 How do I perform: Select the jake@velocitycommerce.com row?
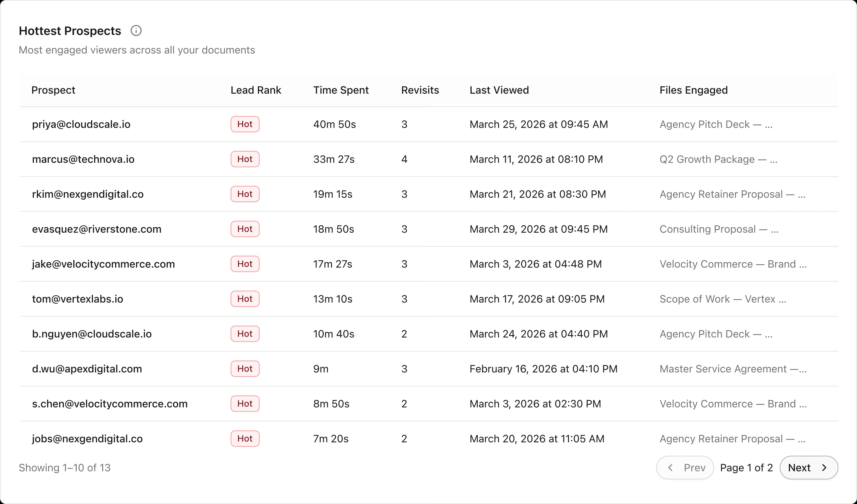point(103,264)
